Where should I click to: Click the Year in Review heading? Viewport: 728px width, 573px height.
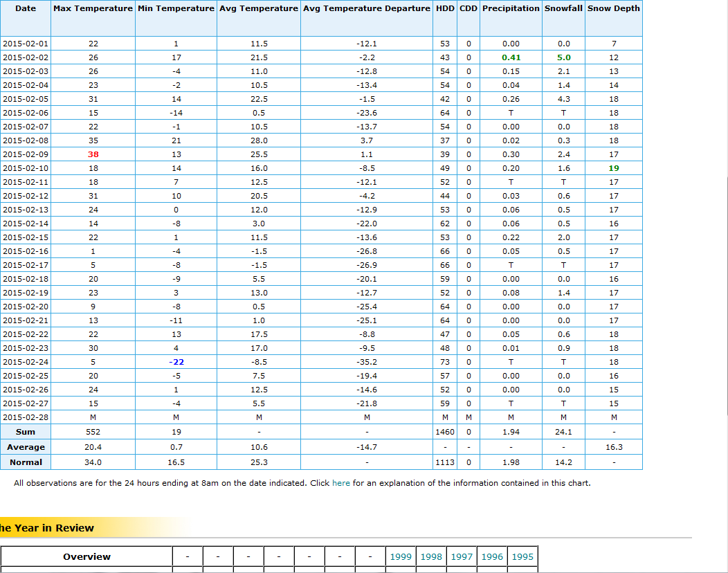tap(47, 528)
